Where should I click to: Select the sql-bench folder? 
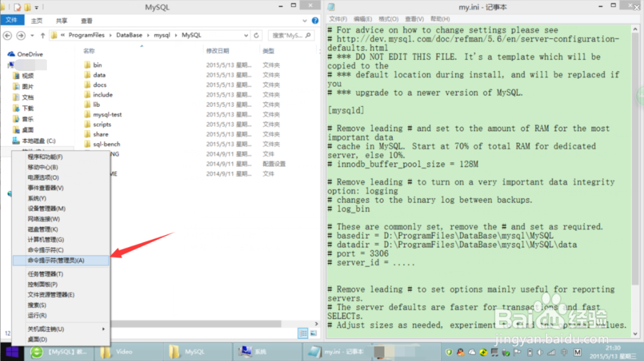(x=106, y=144)
